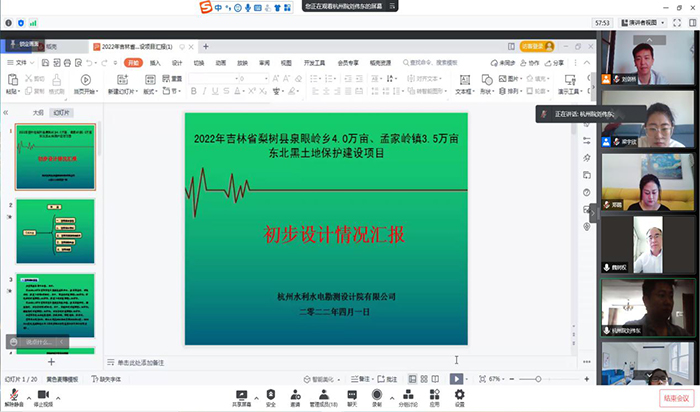The height and width of the screenshot is (412, 700).
Task: Open the Invite participants control
Action: [296, 397]
